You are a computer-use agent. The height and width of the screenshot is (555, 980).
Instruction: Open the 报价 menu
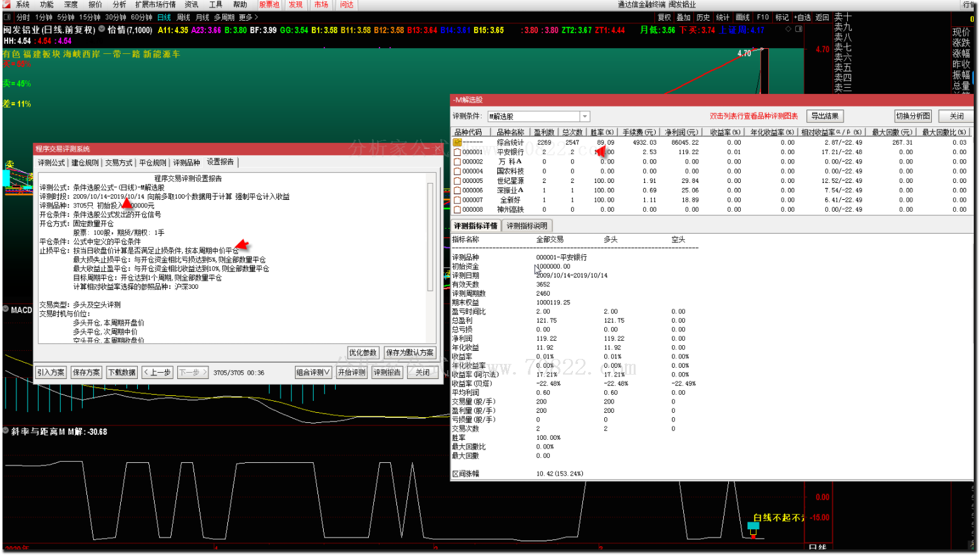95,4
